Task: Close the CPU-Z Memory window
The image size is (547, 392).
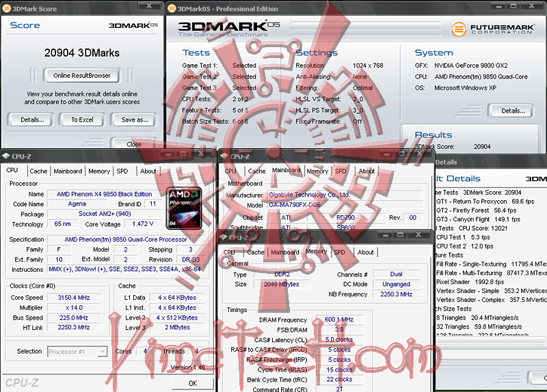Action: click(418, 234)
